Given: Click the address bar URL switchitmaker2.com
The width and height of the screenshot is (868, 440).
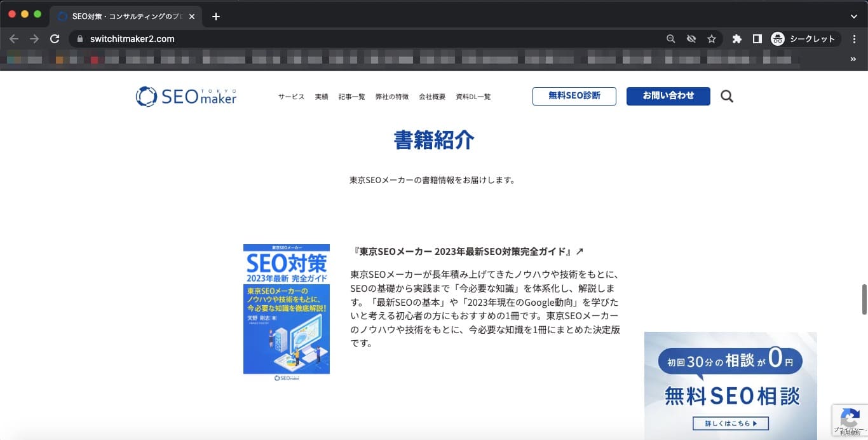Looking at the screenshot, I should click(x=132, y=39).
